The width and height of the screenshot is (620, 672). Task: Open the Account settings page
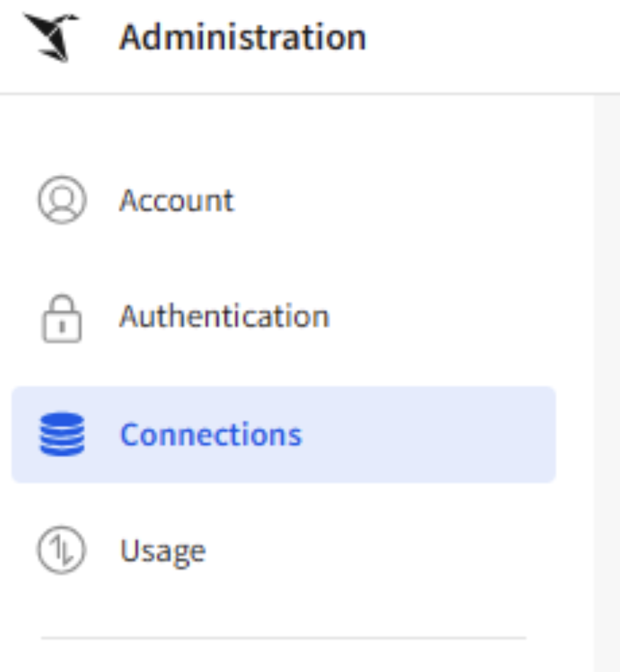(x=176, y=201)
